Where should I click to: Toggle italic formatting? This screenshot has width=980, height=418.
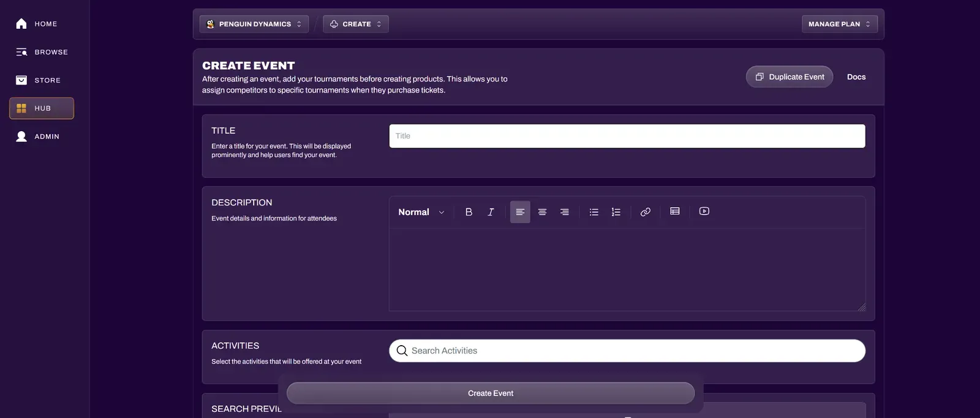[x=491, y=212]
